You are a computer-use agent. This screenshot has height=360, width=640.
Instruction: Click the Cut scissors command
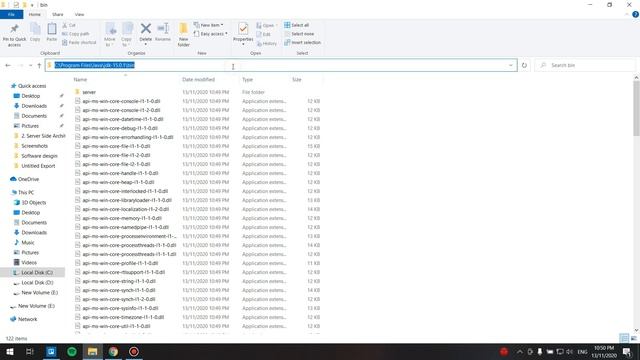[69, 25]
